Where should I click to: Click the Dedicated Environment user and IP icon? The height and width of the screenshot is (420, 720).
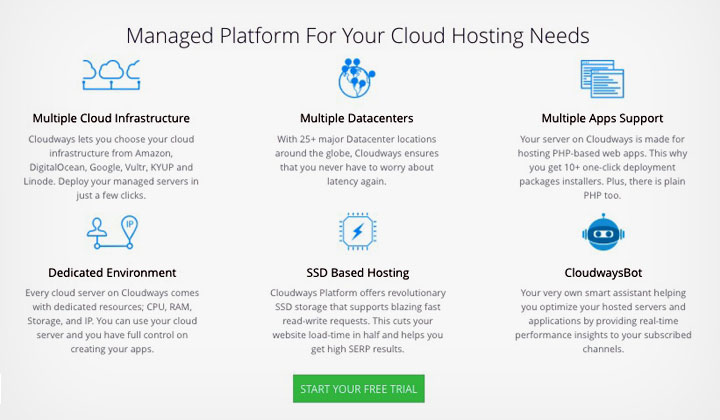[112, 232]
